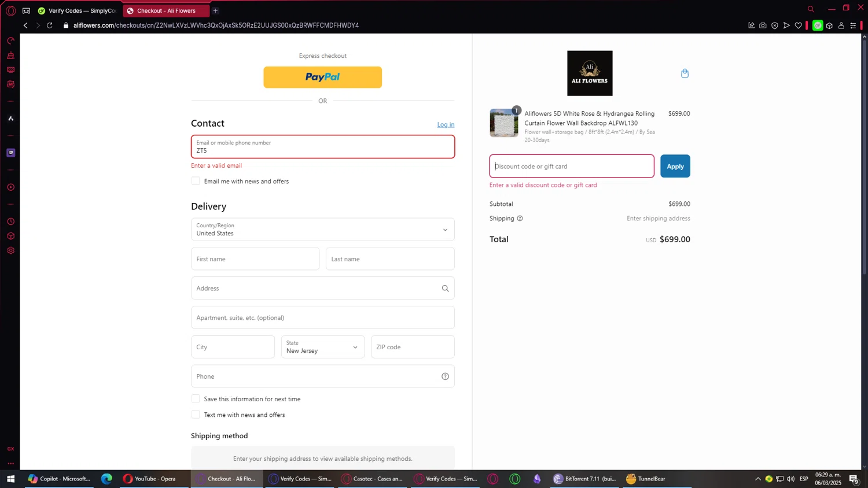Click the Phone input field
The image size is (868, 488).
pos(323,376)
